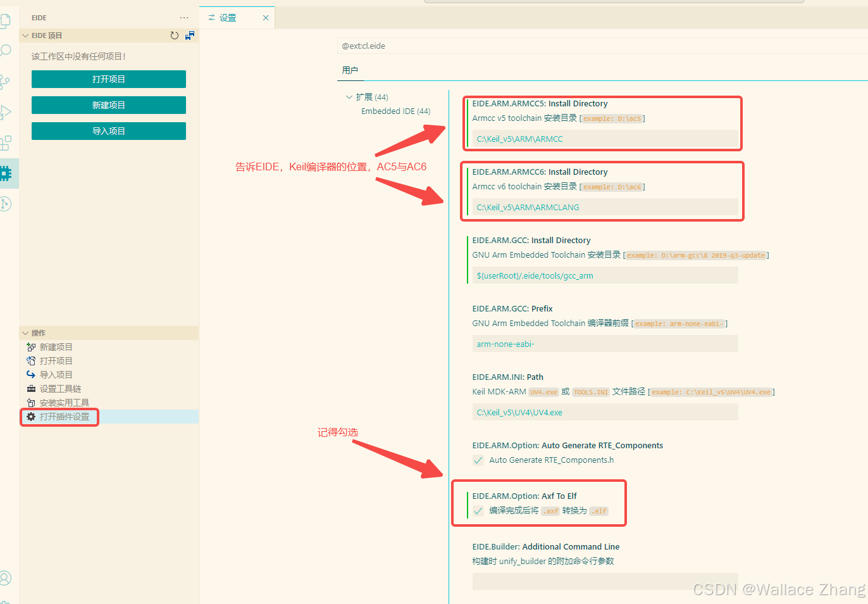Click EIDE.ARM.GCC: Prefix setting title

point(512,309)
